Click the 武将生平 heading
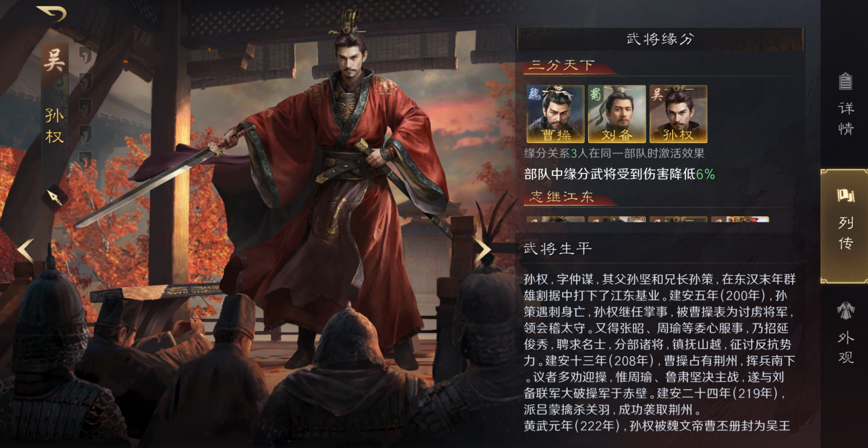Image resolution: width=868 pixels, height=448 pixels. 558,248
